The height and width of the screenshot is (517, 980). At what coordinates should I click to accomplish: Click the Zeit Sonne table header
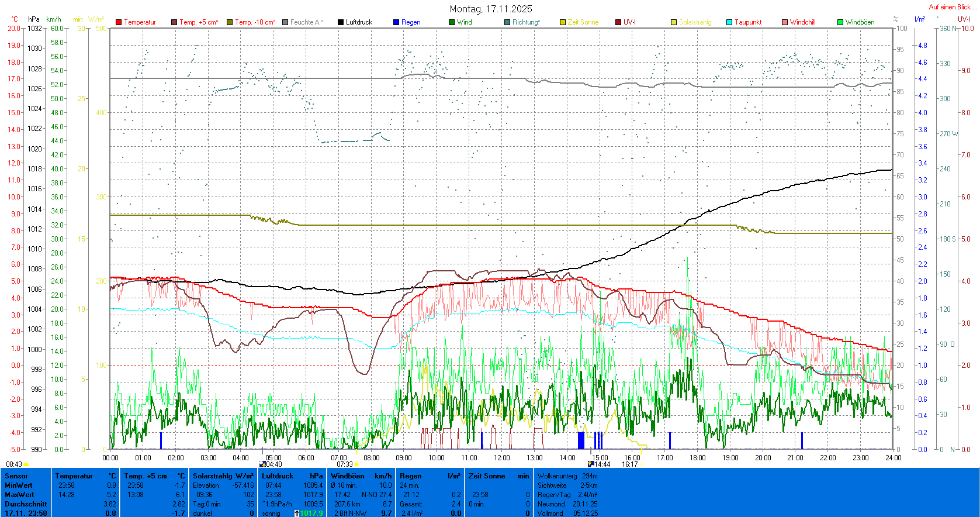498,476
